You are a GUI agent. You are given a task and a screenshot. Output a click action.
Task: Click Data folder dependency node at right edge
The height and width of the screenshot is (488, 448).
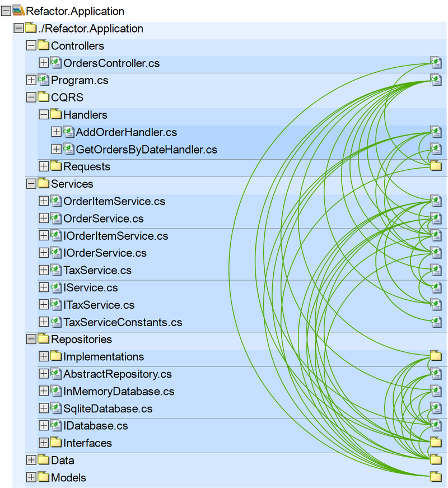[436, 459]
